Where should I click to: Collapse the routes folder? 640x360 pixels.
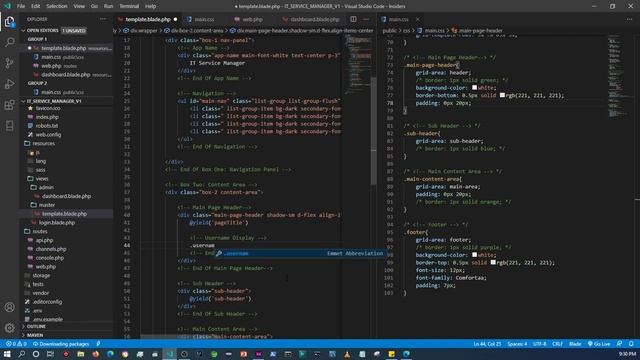tap(40, 231)
